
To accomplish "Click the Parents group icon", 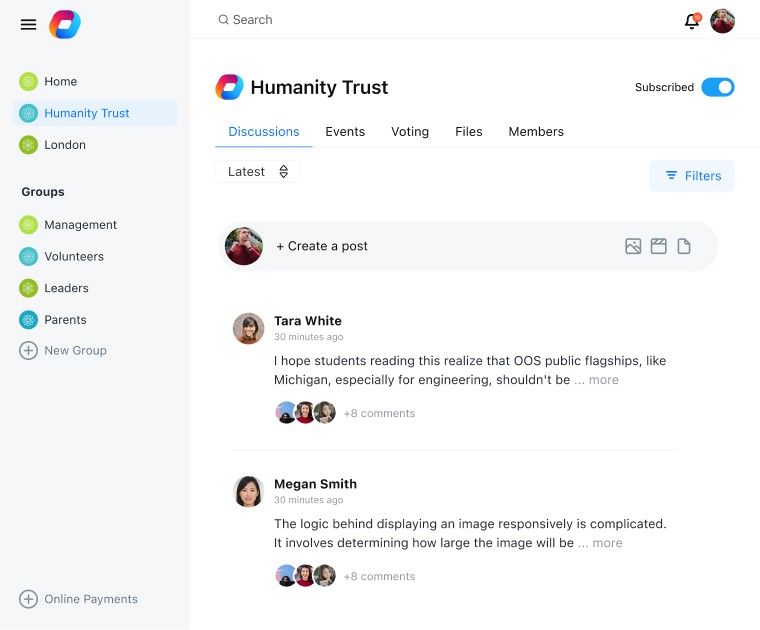I will [x=28, y=320].
